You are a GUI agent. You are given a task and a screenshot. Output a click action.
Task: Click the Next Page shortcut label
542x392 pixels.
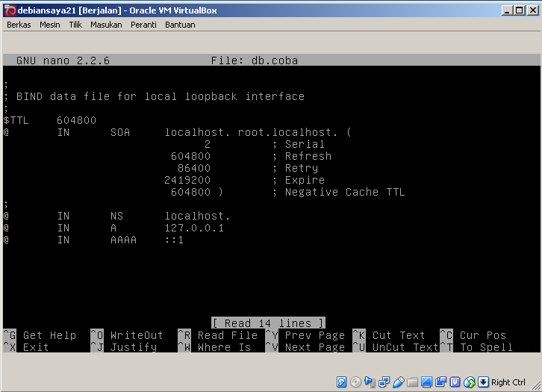tap(315, 347)
